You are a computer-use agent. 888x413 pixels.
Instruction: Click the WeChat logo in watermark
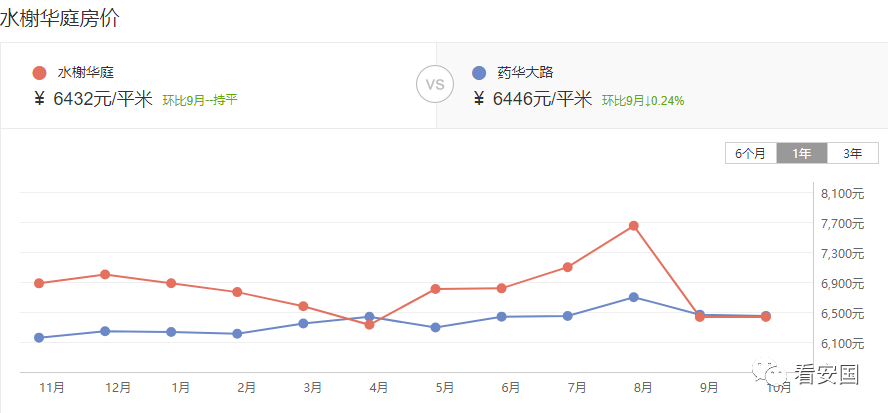coord(770,373)
